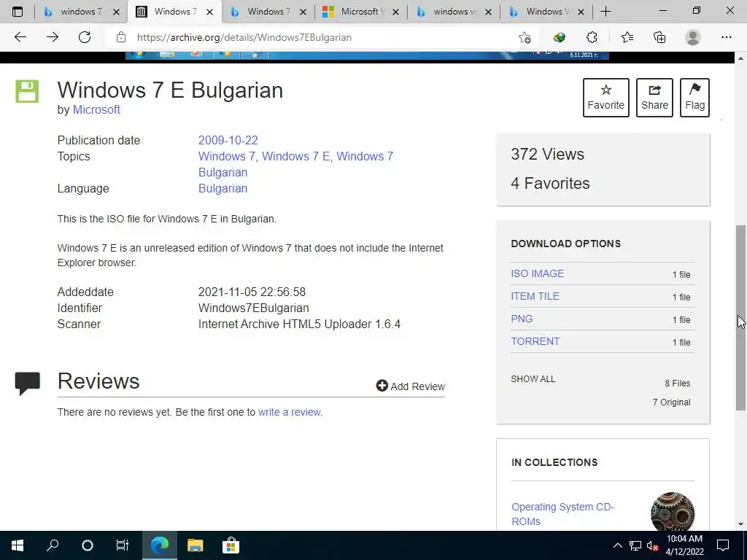The height and width of the screenshot is (560, 747).
Task: Open the Microsoft creator link
Action: 96,109
